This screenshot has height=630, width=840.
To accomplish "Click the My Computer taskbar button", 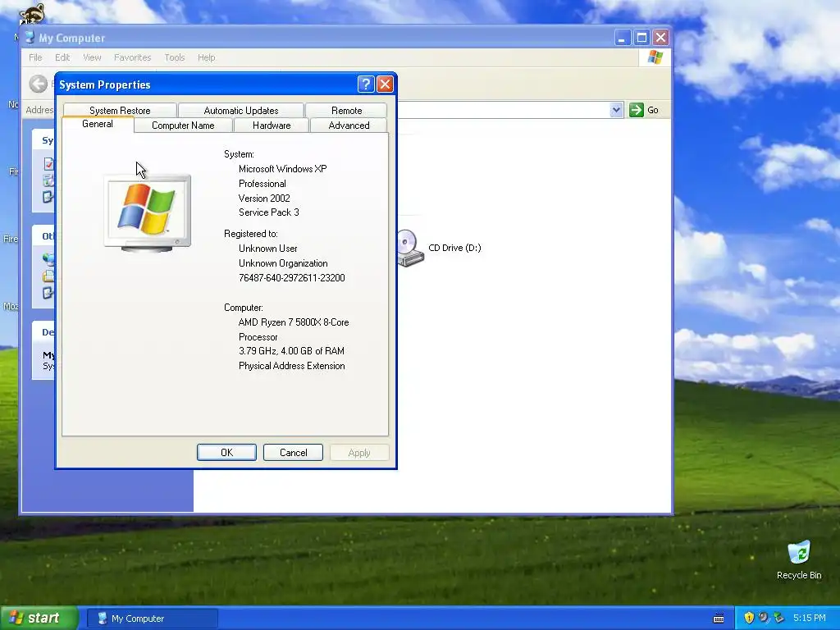I will point(153,619).
